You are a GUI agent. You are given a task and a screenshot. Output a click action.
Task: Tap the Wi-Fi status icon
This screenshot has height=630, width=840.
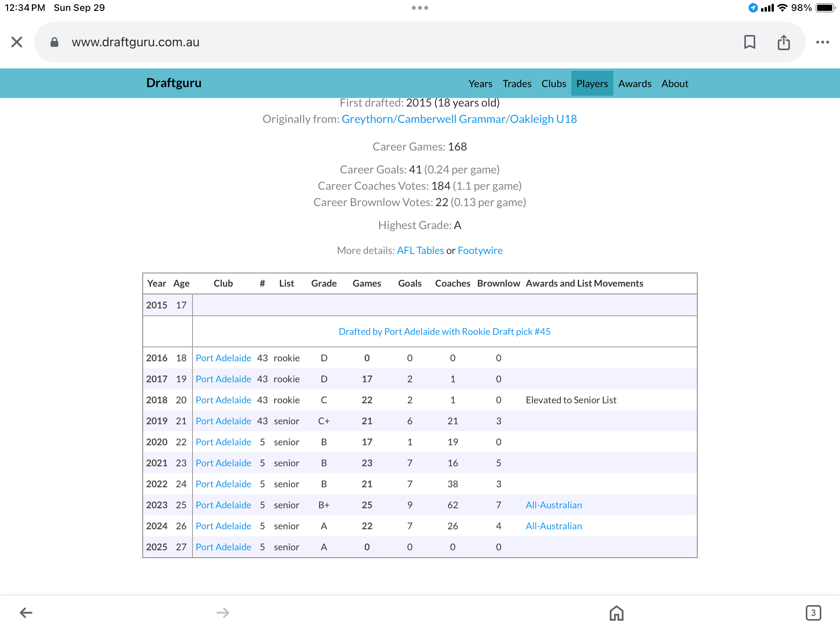[782, 8]
